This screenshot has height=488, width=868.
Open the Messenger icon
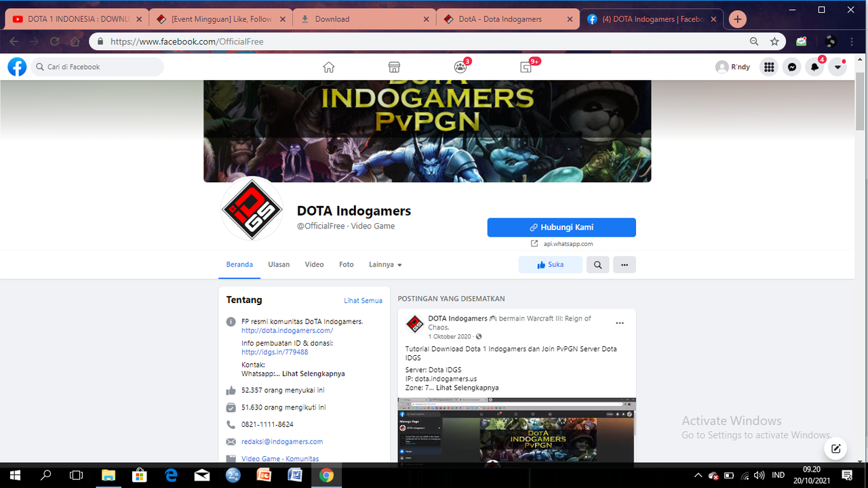click(791, 67)
